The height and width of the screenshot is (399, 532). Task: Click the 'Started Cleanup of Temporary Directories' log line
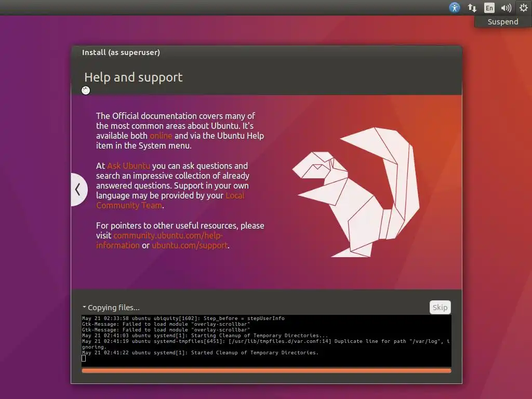click(x=200, y=353)
